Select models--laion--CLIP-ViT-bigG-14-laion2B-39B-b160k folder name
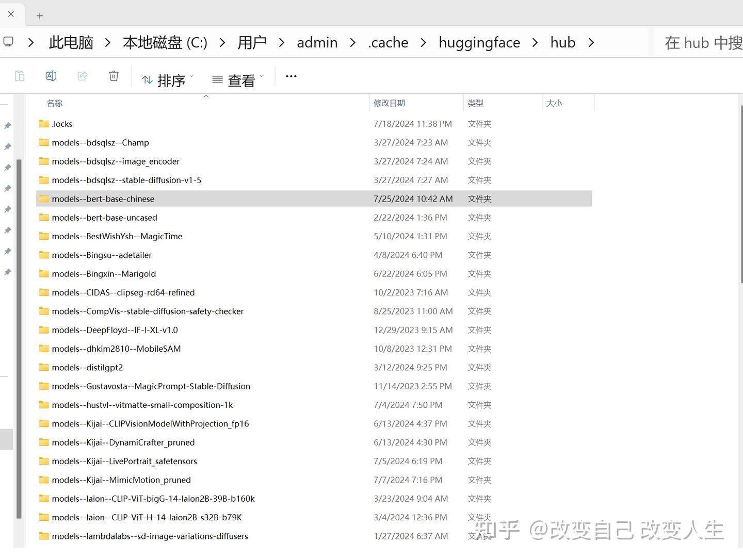743x560 pixels. coord(153,499)
